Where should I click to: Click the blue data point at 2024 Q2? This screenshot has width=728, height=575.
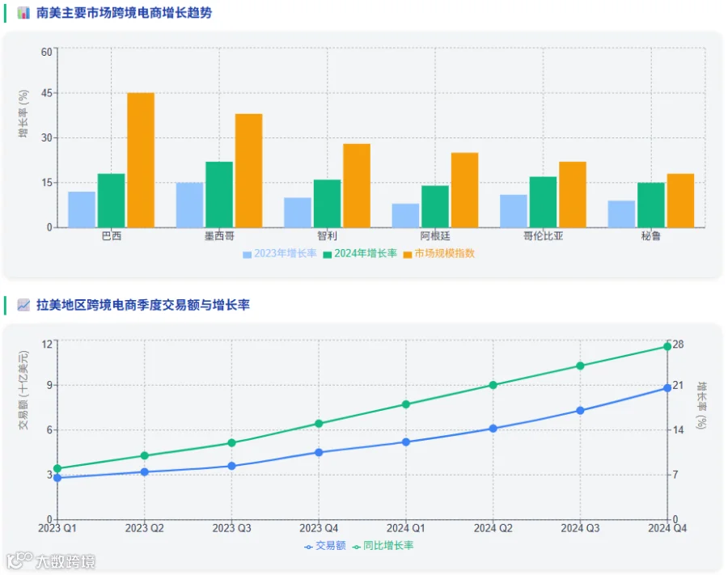493,429
